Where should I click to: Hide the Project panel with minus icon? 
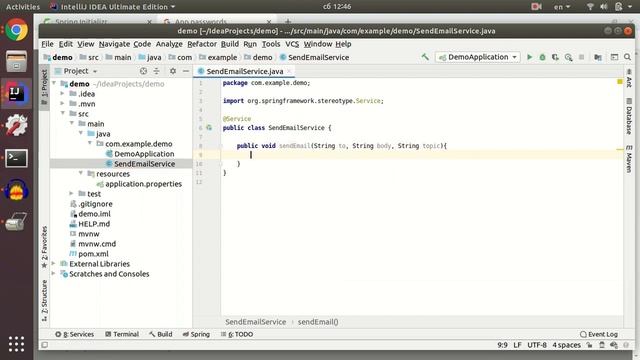click(186, 71)
